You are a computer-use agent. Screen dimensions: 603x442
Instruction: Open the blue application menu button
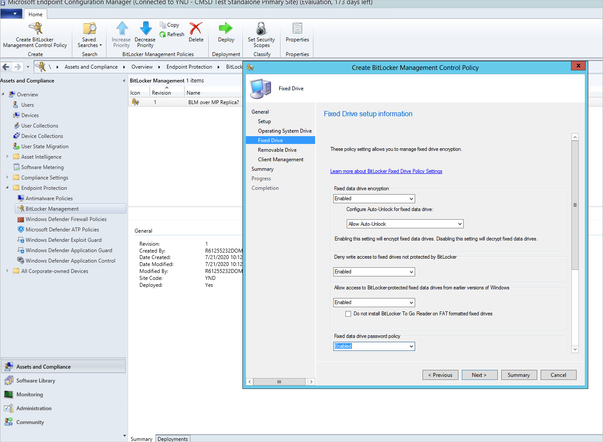pos(11,14)
